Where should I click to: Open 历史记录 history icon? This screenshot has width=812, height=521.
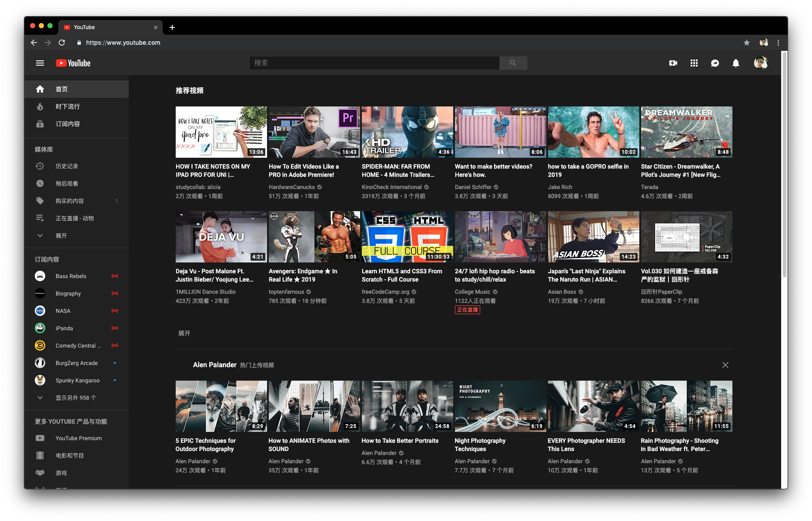(40, 166)
